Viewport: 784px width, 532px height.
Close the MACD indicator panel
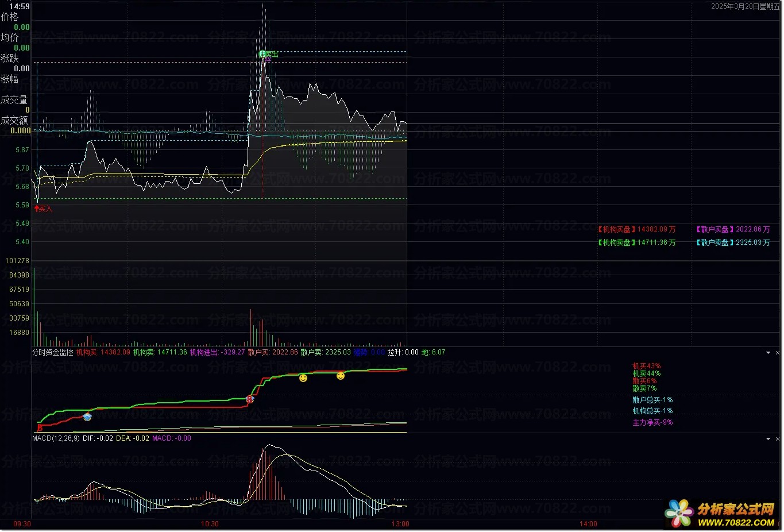pos(778,439)
